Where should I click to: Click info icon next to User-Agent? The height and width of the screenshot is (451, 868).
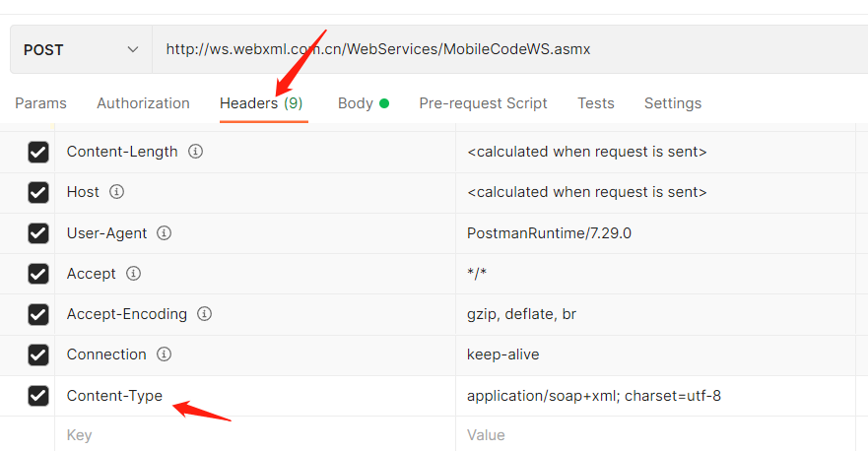[x=165, y=233]
